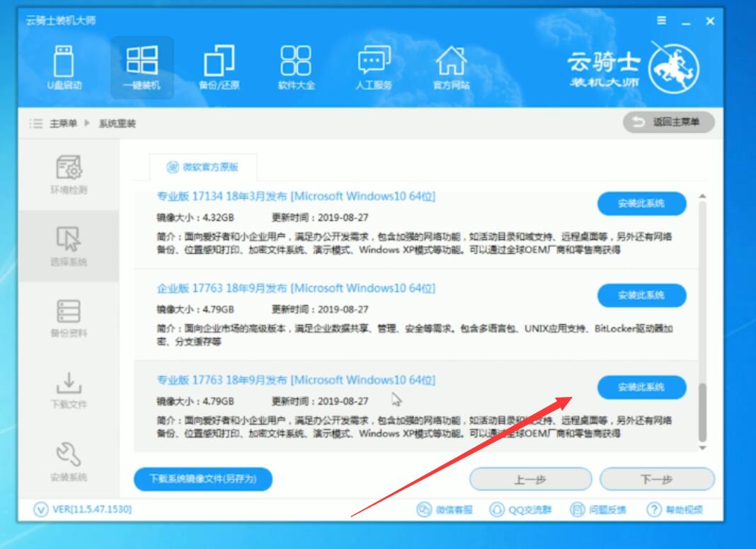Click the VER[11.5.47.1530] version text

(91, 509)
